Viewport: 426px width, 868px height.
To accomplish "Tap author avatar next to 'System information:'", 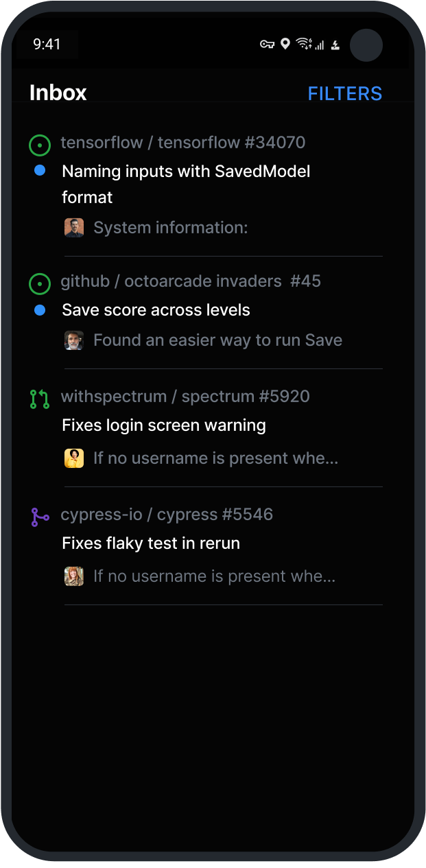I will pyautogui.click(x=74, y=228).
